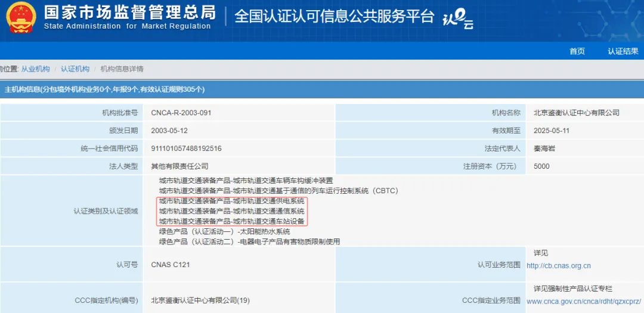Click 机构信息详情 breadcrumb text
The width and height of the screenshot is (644, 313).
122,69
